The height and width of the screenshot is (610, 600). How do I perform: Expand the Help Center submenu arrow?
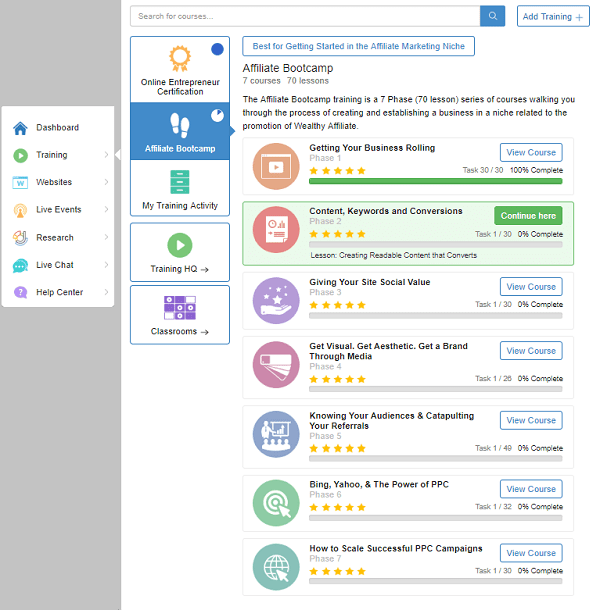tap(106, 293)
